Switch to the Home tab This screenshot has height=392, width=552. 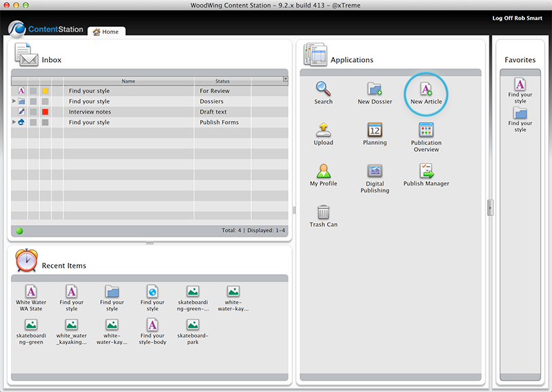coord(106,32)
